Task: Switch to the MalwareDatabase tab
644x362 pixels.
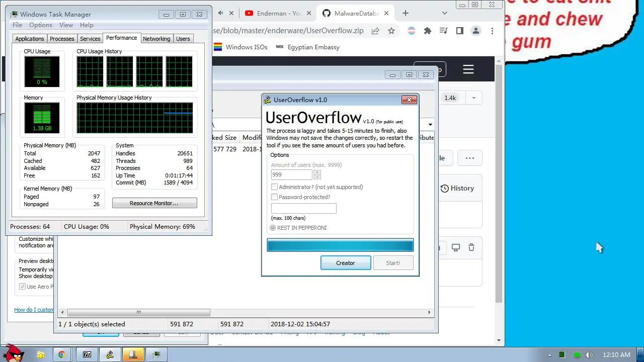Action: tap(356, 14)
